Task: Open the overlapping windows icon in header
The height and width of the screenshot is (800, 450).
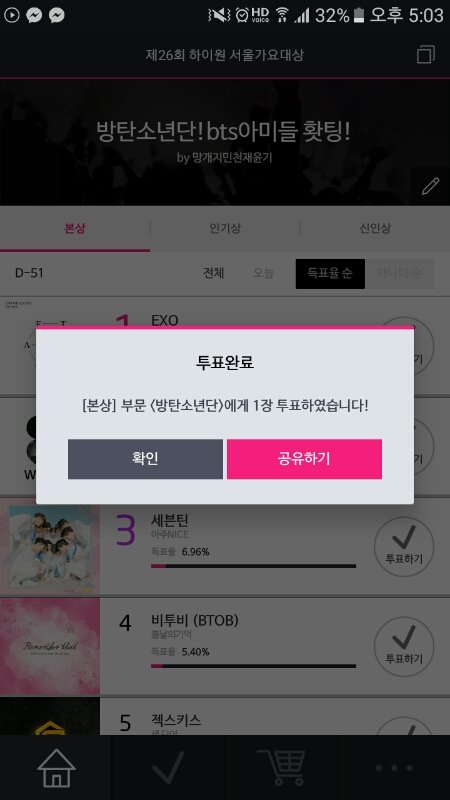Action: tap(426, 55)
